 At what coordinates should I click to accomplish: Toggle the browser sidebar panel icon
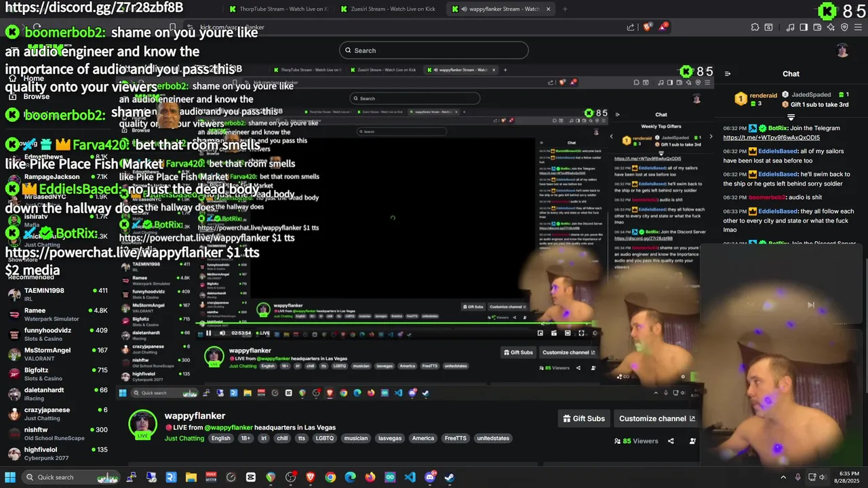point(804,27)
